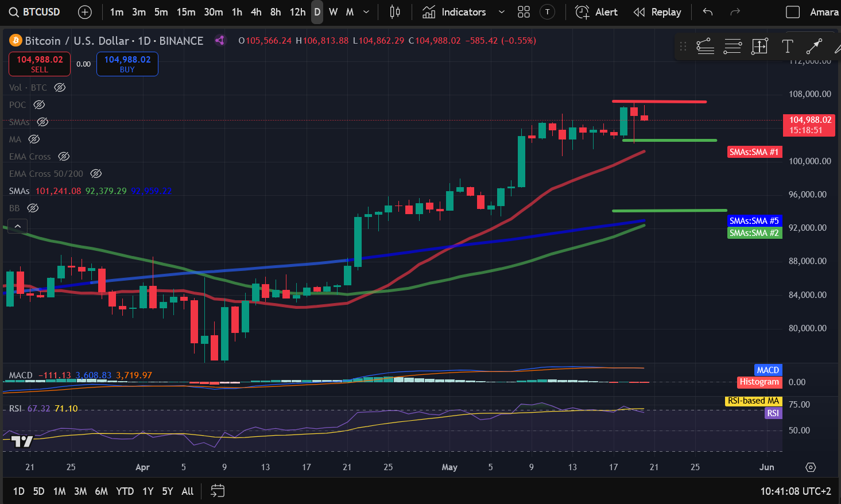
Task: Switch to the weekly W timeframe
Action: coord(333,12)
